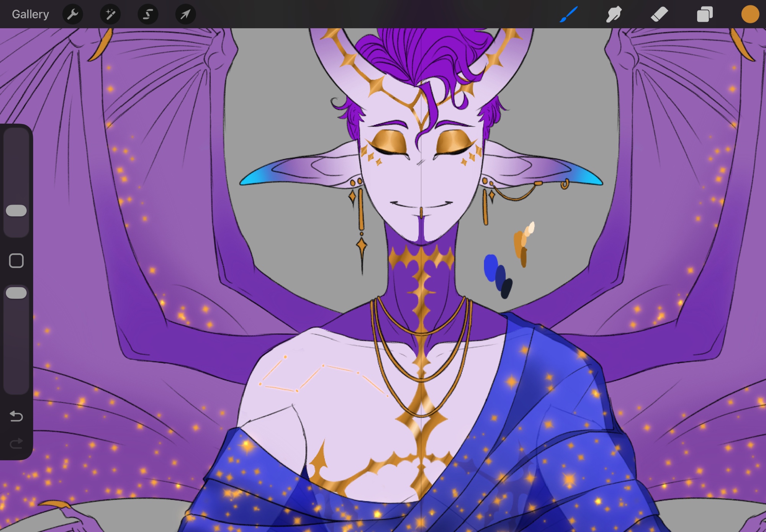Click the brush size slider handle
766x532 pixels.
click(16, 210)
